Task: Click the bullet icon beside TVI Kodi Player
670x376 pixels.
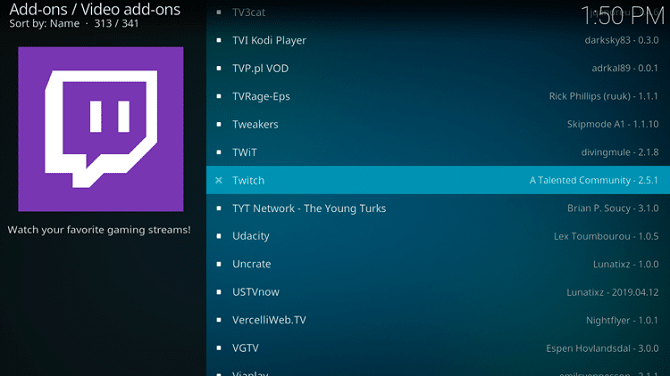Action: (219, 40)
